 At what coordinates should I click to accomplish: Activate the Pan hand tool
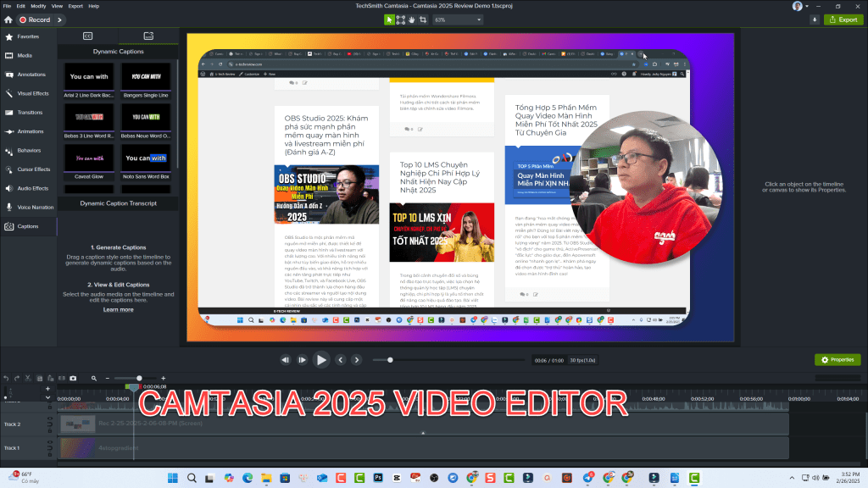coord(412,19)
